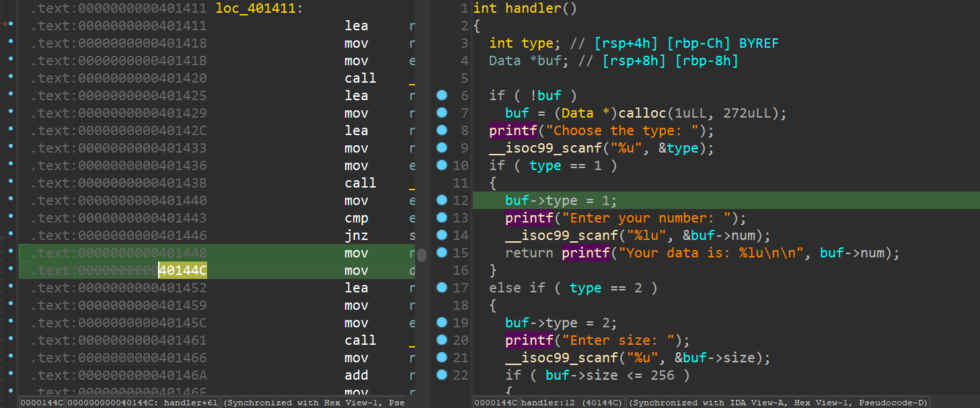This screenshot has height=408, width=980.
Task: Select the Data type on line 4
Action: pos(504,60)
